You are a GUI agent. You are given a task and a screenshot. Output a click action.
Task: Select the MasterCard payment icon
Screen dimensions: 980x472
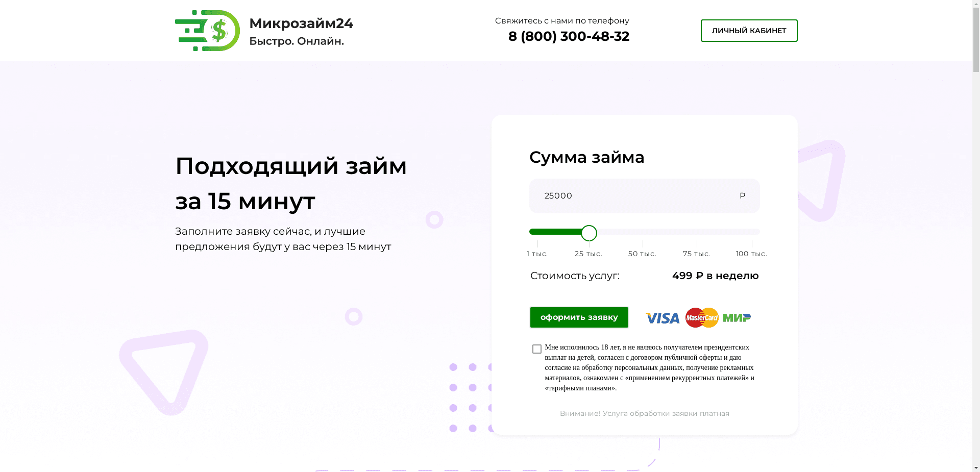(701, 317)
